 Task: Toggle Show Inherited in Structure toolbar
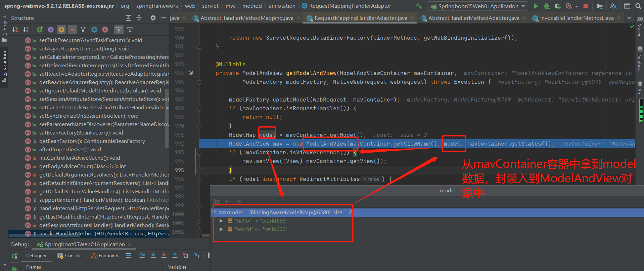pos(40,30)
